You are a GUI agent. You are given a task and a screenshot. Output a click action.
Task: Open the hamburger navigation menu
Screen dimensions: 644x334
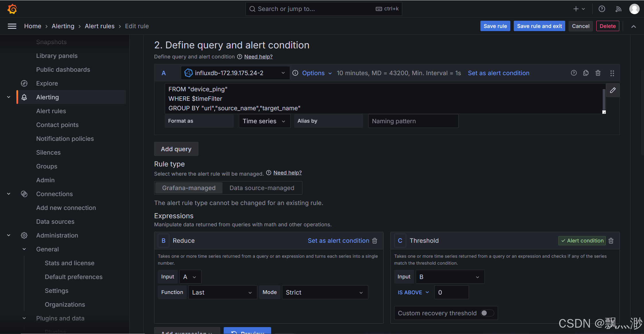point(12,26)
